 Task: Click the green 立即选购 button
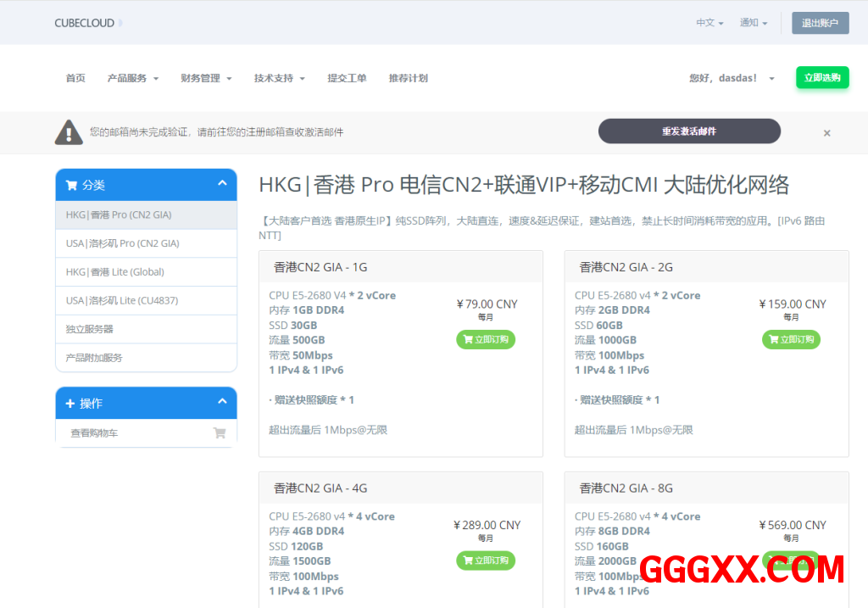[x=821, y=77]
